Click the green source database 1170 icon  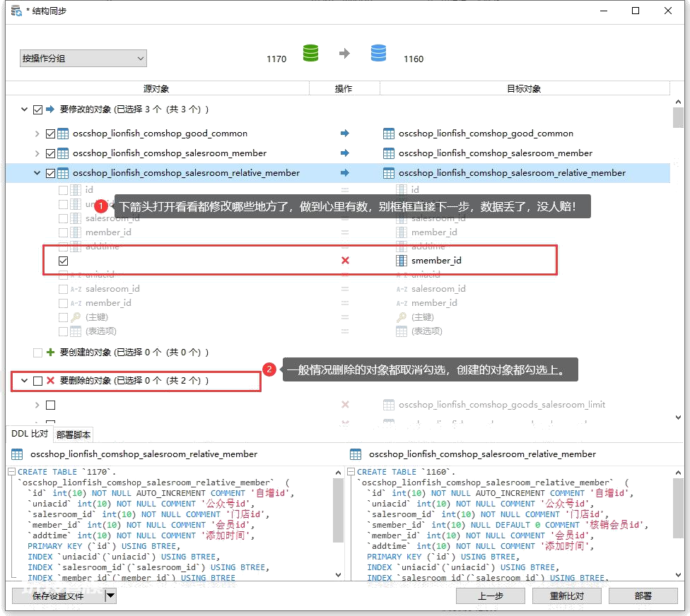click(310, 53)
